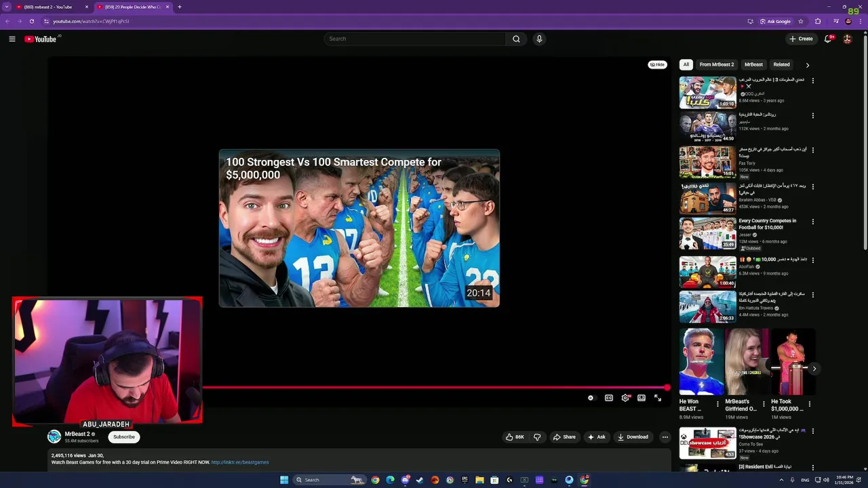Download the video

[633, 437]
